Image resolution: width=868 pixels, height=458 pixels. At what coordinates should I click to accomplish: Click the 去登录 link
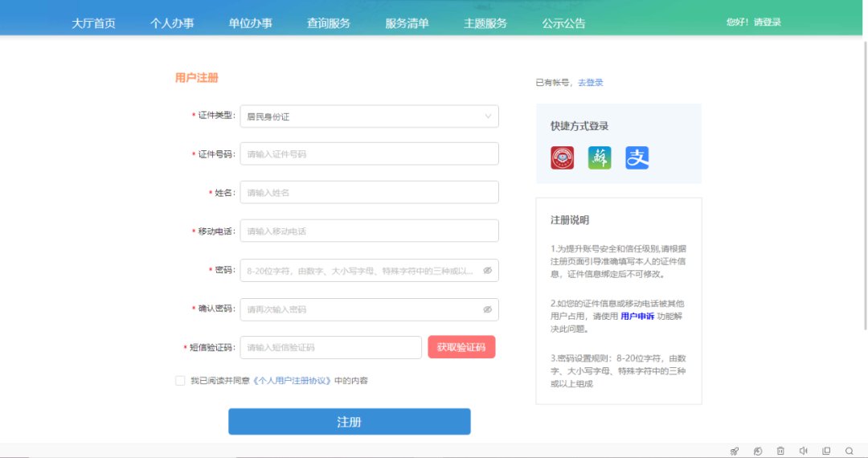(x=590, y=83)
